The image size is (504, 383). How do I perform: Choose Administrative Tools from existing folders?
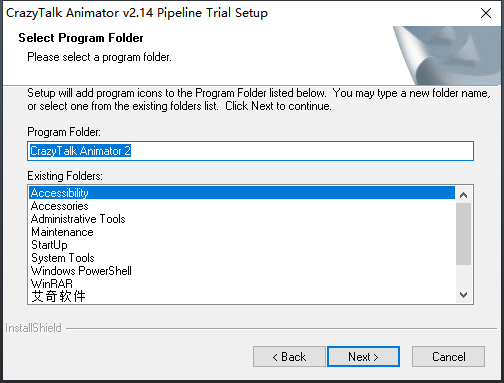242,219
